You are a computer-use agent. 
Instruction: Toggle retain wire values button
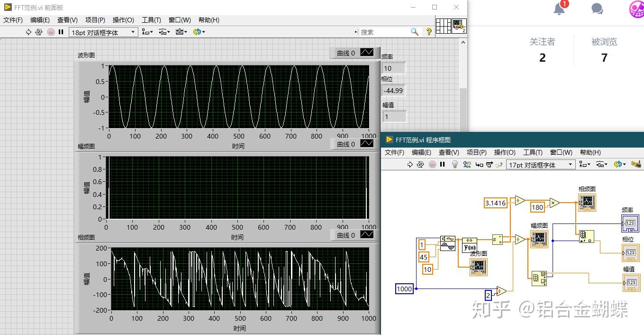pyautogui.click(x=467, y=164)
